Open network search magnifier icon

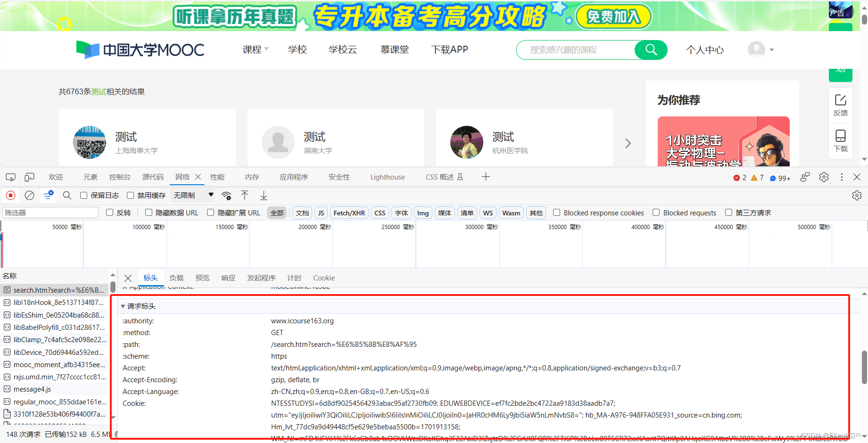click(x=67, y=195)
